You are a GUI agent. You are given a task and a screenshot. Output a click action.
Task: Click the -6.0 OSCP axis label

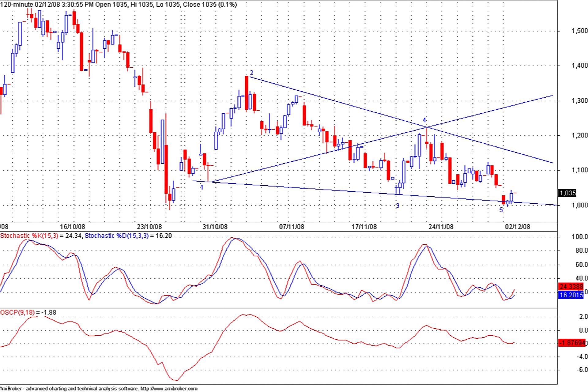582,370
